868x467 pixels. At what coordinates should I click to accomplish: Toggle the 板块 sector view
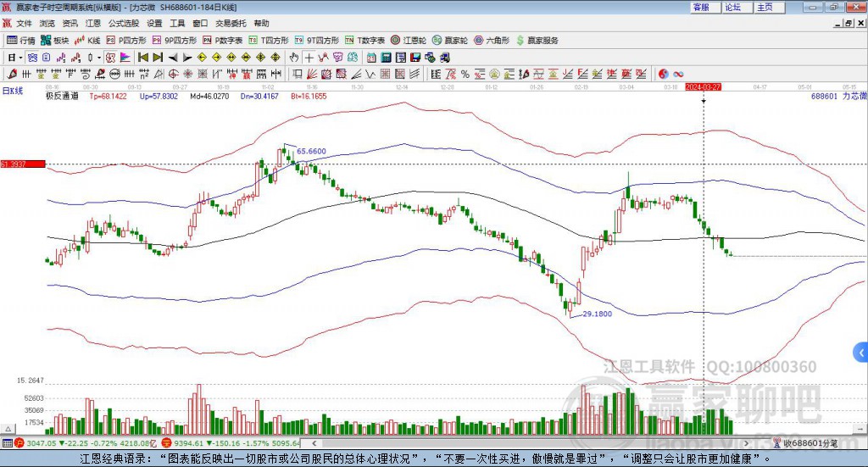55,41
